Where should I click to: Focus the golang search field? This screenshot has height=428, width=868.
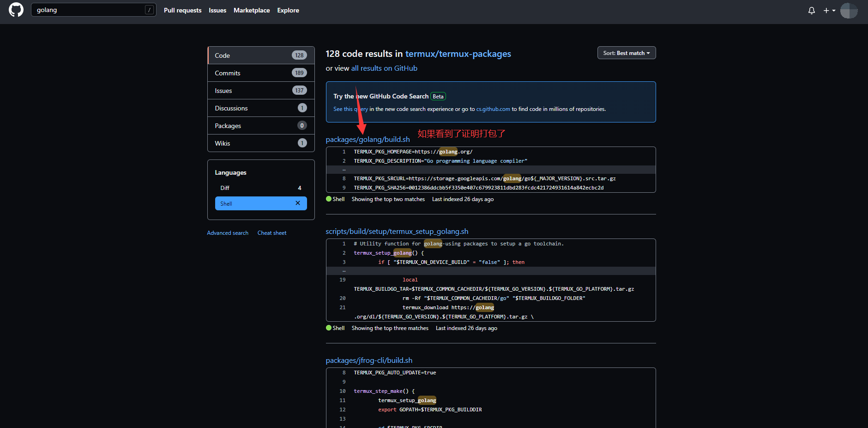point(93,10)
